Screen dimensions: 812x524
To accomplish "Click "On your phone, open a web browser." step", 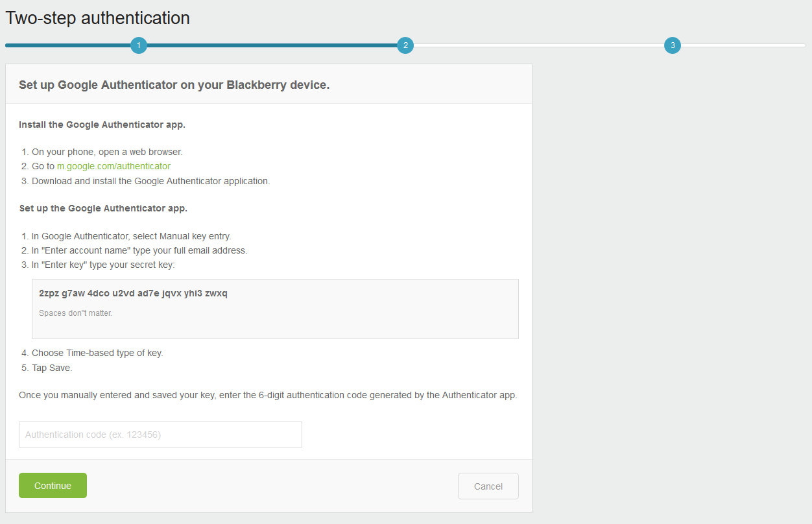I will [x=107, y=152].
